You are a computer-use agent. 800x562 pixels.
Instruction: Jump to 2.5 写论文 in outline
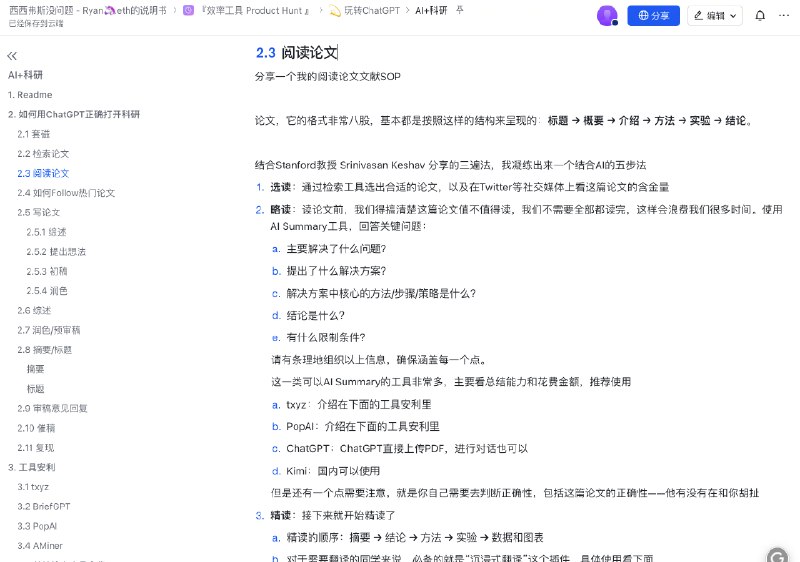pos(39,212)
